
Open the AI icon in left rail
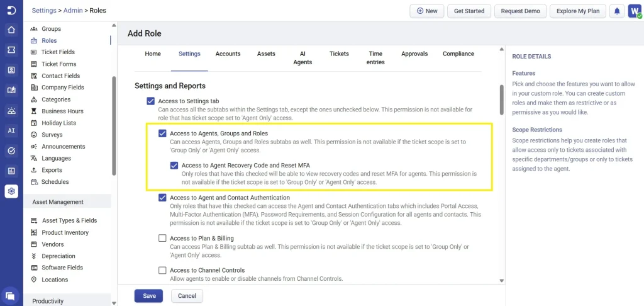[x=11, y=130]
